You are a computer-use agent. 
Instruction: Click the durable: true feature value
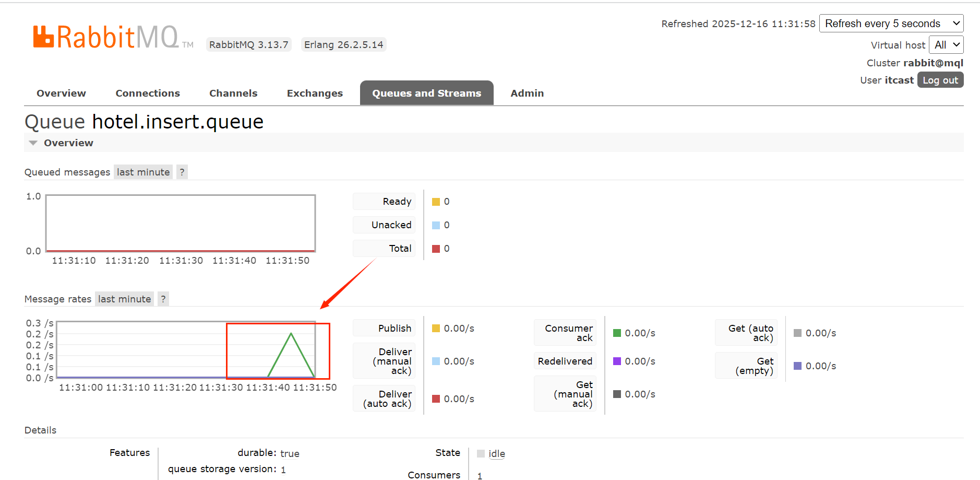(x=290, y=454)
